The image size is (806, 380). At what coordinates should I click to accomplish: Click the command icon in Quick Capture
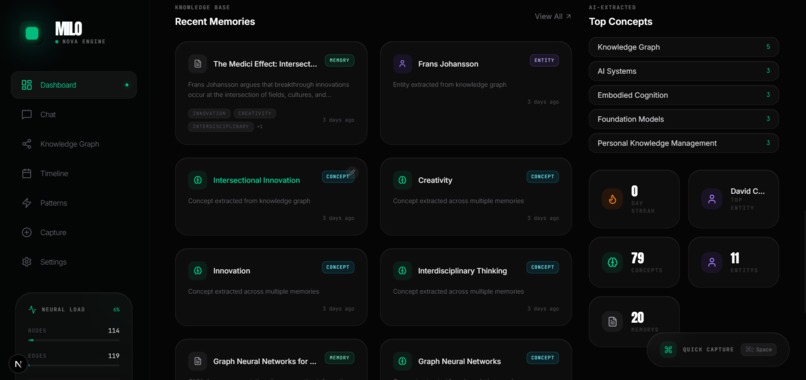point(668,350)
